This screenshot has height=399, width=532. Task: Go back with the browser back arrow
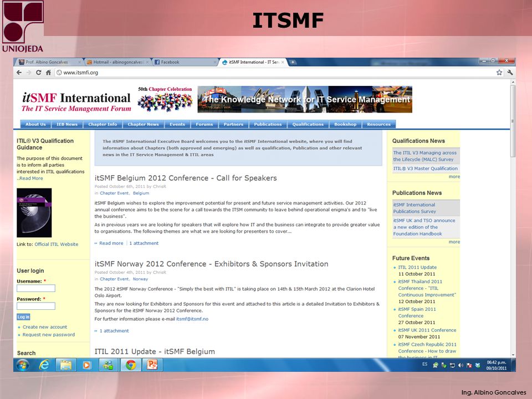point(19,72)
